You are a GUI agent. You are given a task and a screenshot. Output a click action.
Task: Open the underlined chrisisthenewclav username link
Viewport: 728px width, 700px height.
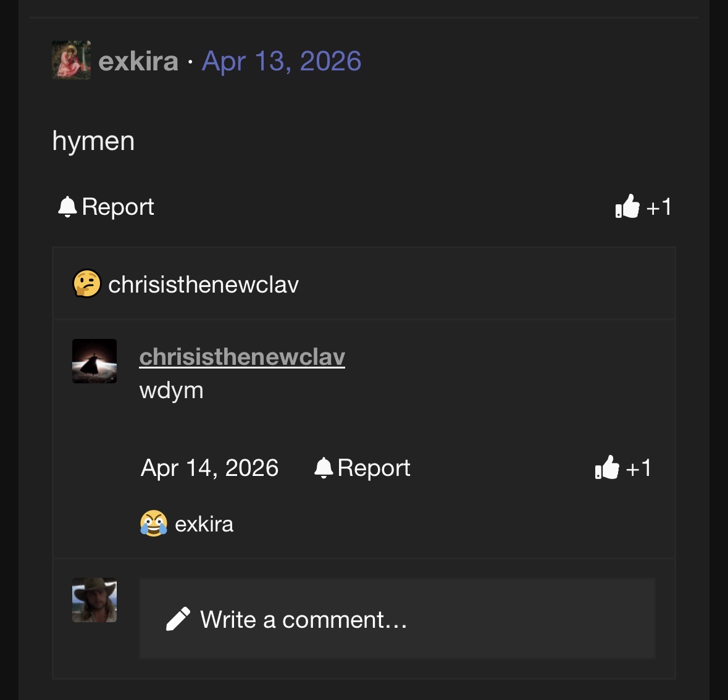coord(242,357)
